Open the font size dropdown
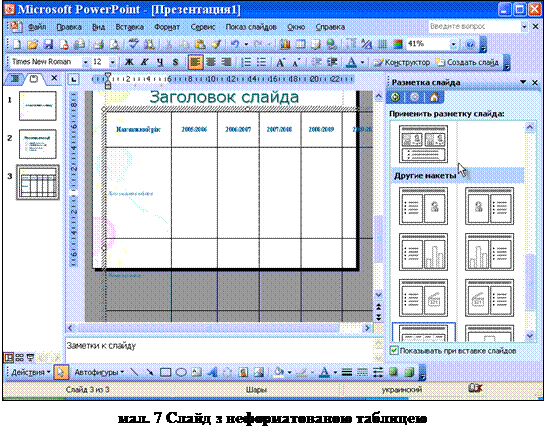The width and height of the screenshot is (545, 430). [x=112, y=62]
